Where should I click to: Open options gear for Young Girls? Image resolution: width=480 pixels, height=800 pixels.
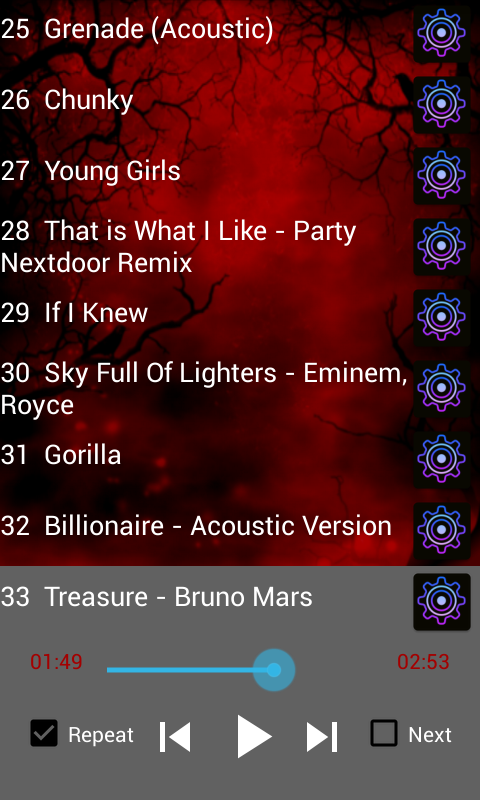[x=442, y=175]
